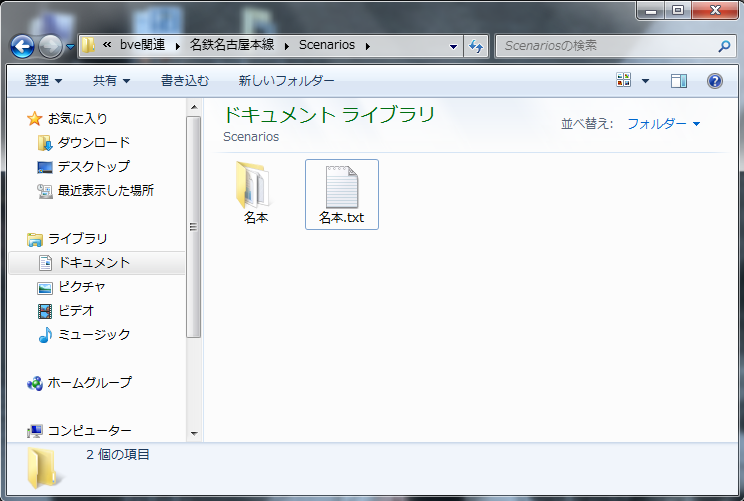The height and width of the screenshot is (501, 744).
Task: Click the ホームグループ spheres icon
Action: [x=35, y=383]
